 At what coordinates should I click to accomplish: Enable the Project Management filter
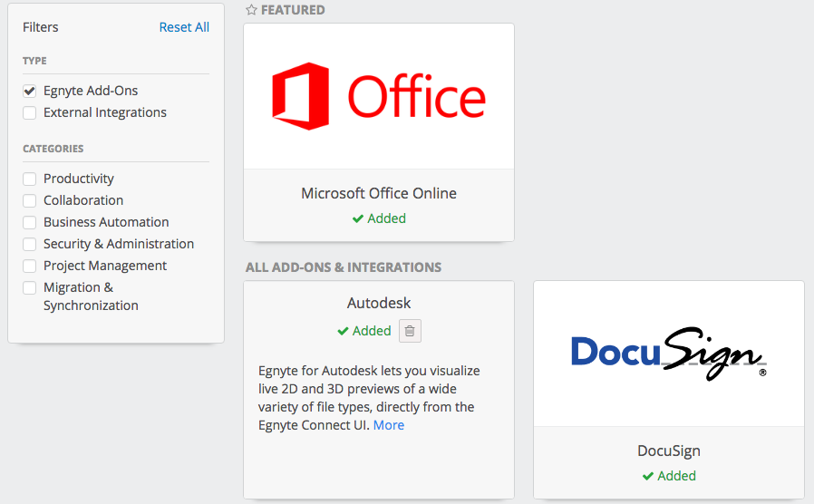30,266
